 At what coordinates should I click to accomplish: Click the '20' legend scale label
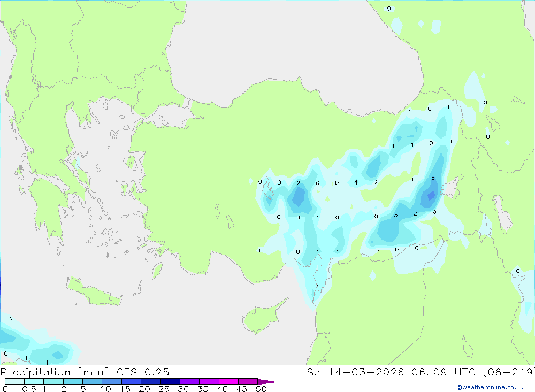click(x=144, y=389)
